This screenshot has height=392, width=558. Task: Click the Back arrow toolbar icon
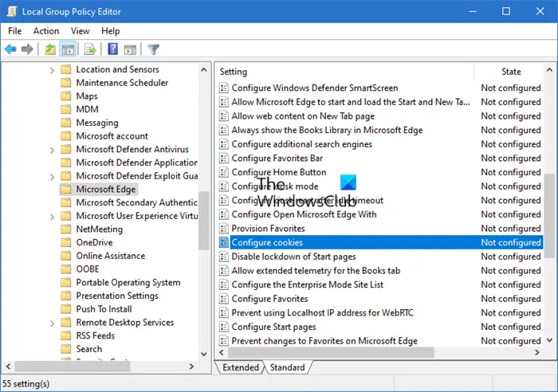tap(10, 49)
